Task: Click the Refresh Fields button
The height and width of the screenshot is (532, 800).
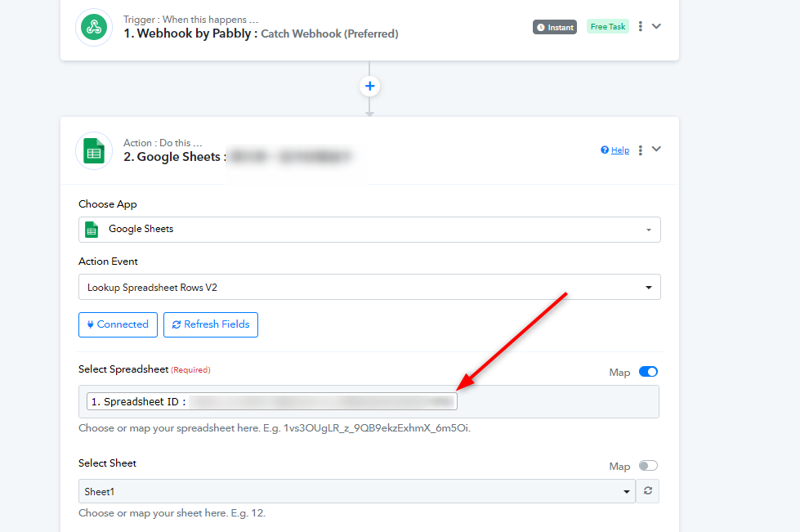Action: (211, 325)
